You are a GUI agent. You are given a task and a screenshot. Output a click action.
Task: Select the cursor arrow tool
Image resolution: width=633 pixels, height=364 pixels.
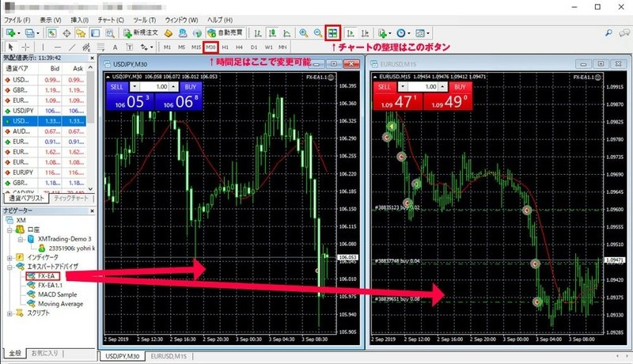coord(11,47)
